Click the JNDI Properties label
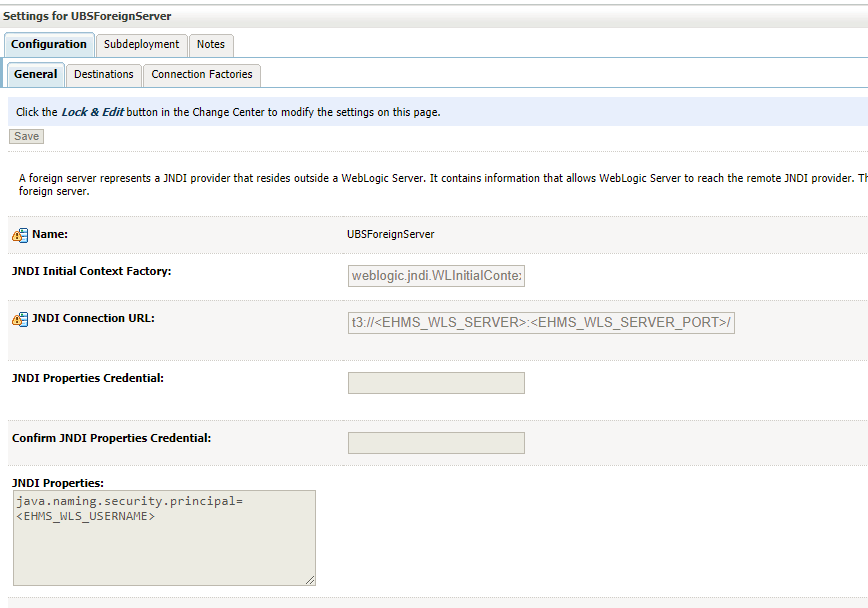This screenshot has width=868, height=608. click(x=58, y=483)
